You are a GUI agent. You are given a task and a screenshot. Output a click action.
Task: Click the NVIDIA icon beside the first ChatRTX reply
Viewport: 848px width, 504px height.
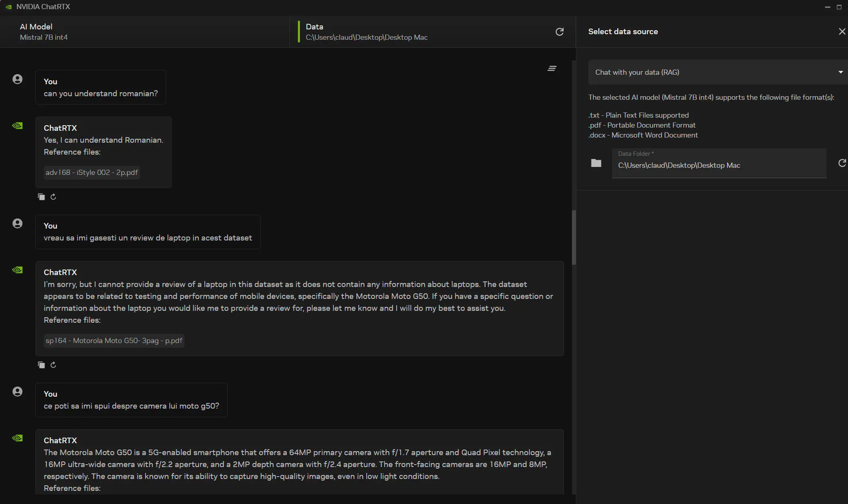(18, 126)
